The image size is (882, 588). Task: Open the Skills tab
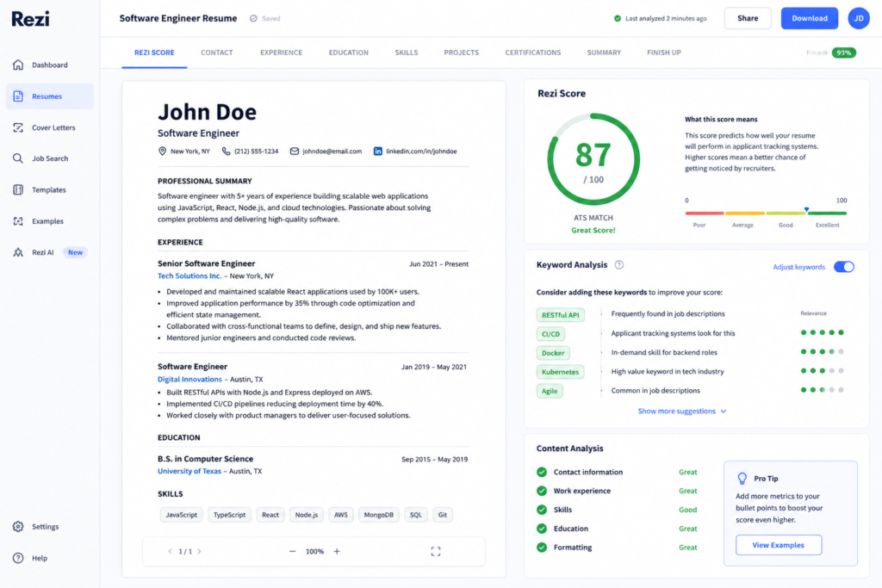(407, 53)
